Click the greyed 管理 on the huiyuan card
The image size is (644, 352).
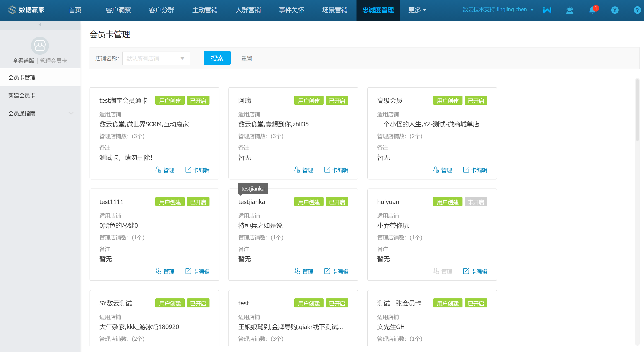442,271
